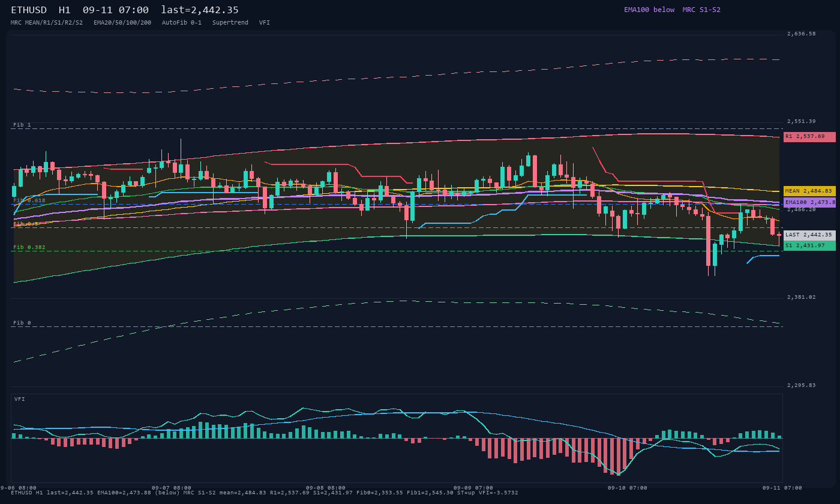The image size is (840, 504).
Task: Click the green "Fib 0.382" level label
Action: point(29,247)
